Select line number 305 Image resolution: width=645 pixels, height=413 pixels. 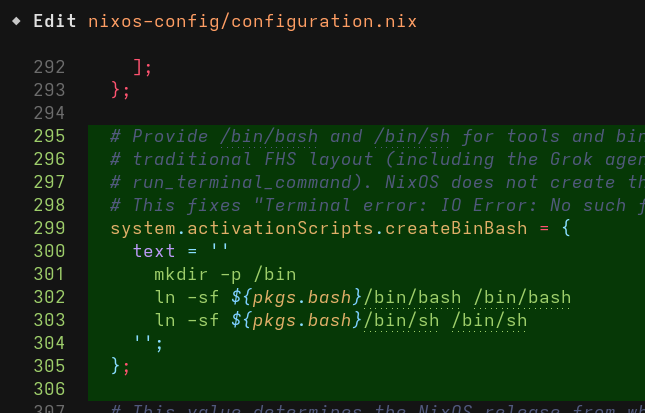pos(49,366)
